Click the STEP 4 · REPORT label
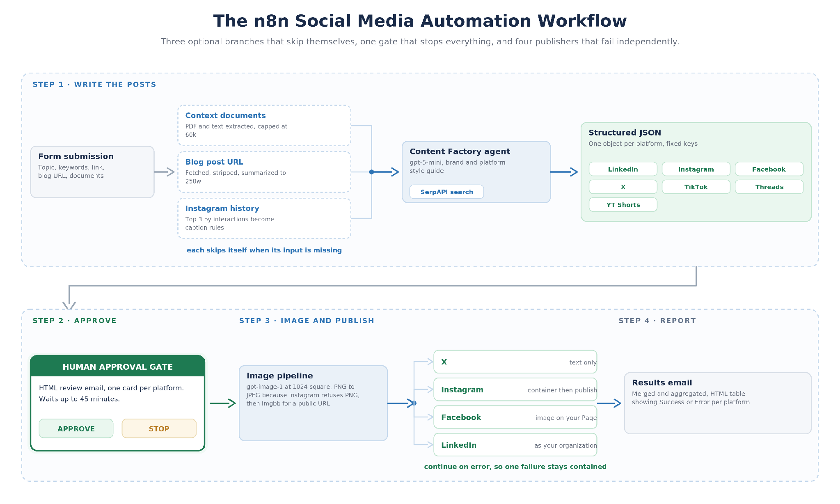The height and width of the screenshot is (504, 840). (657, 321)
